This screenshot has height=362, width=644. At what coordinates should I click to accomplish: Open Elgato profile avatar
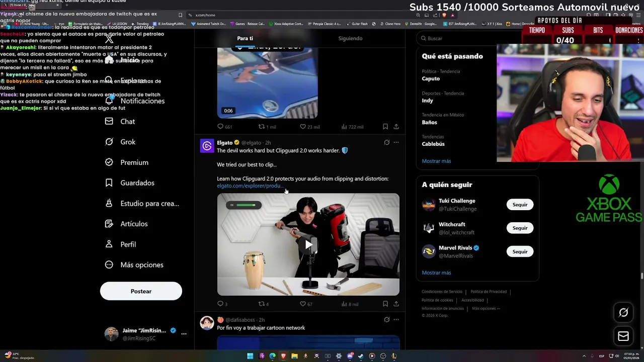point(207,146)
